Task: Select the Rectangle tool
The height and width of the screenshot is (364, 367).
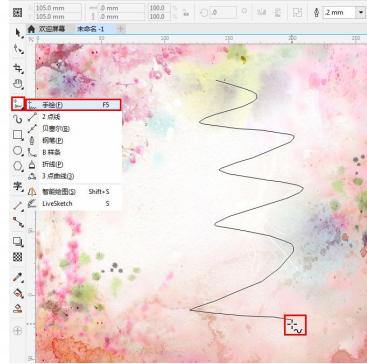Action: (x=18, y=135)
